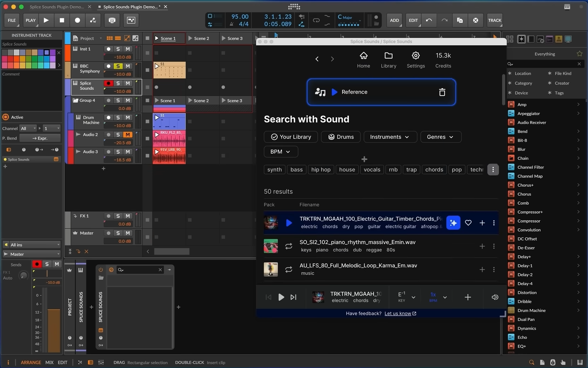
Task: Show more tag options menu
Action: click(493, 170)
